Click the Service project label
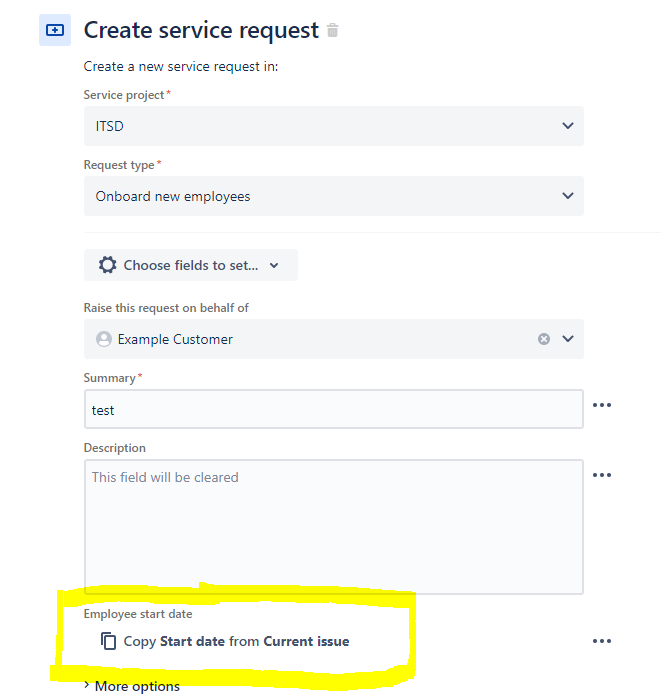Screen dimensions: 661x696 tap(124, 95)
